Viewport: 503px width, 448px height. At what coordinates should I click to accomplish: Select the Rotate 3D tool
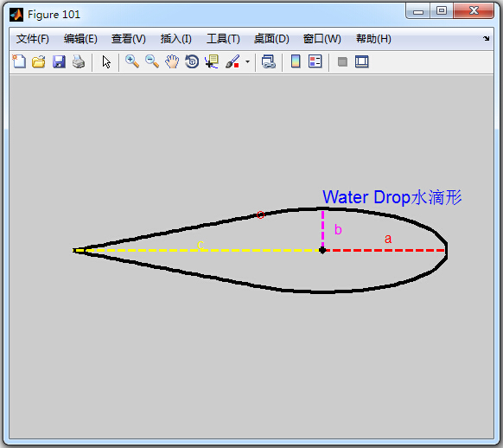coord(192,61)
